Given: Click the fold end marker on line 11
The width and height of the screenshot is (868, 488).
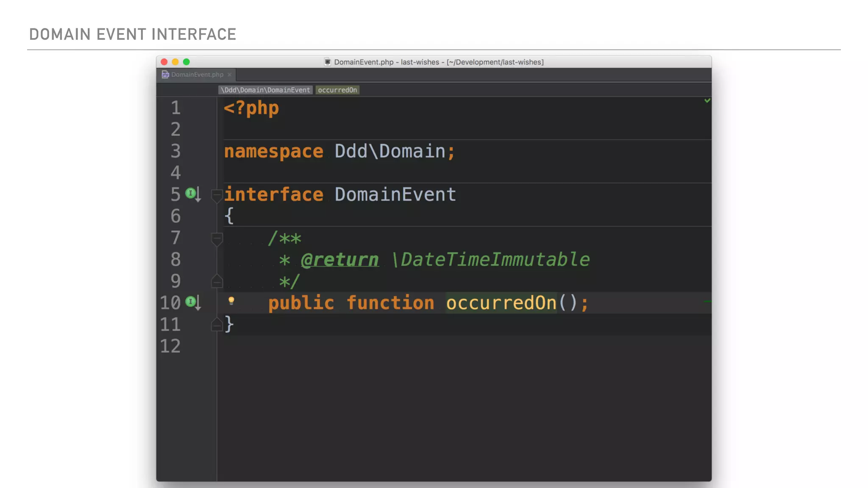Looking at the screenshot, I should (x=217, y=324).
